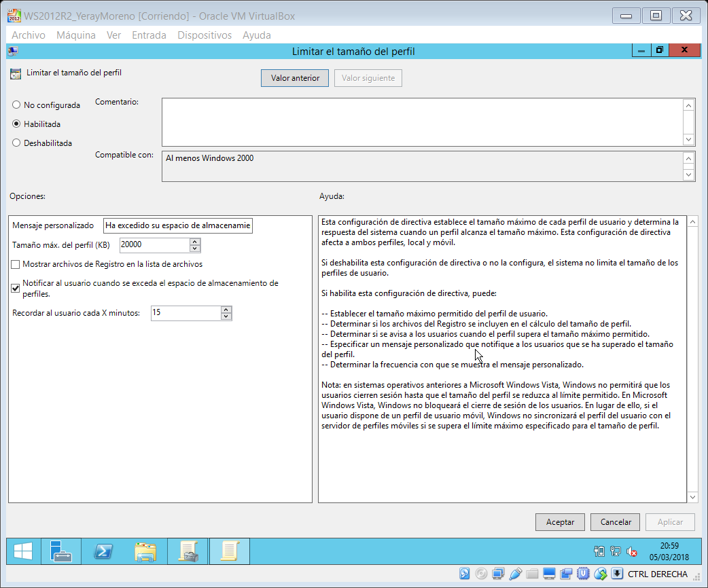Click VirtualBox USB devices status icon
The width and height of the screenshot is (708, 588).
[x=515, y=574]
